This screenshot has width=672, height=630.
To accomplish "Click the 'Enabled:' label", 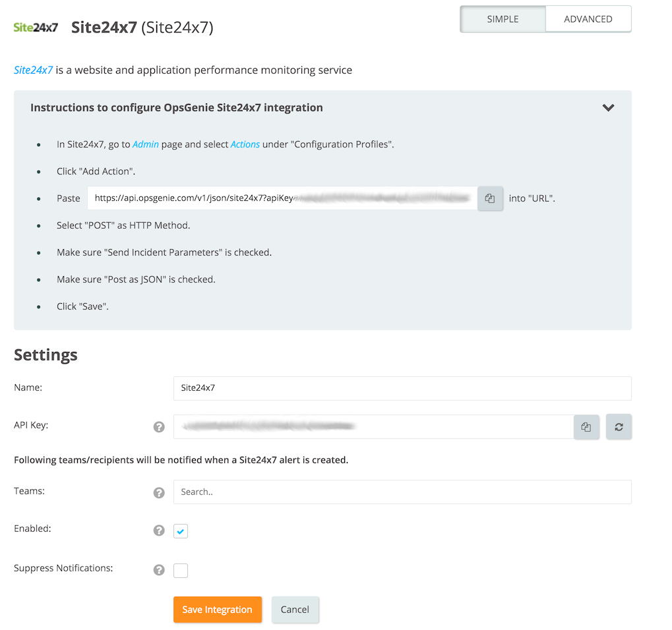I will [x=32, y=529].
